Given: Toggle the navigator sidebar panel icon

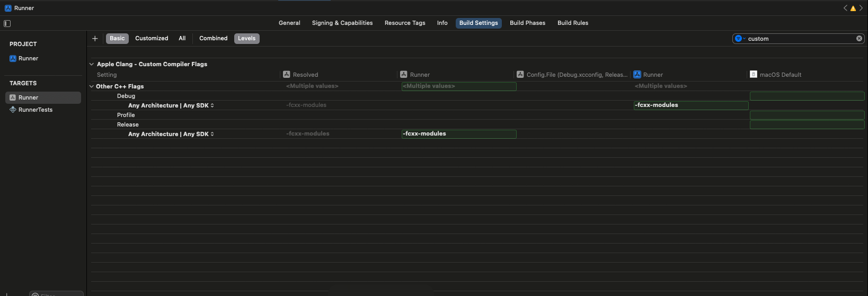Looking at the screenshot, I should click(7, 23).
